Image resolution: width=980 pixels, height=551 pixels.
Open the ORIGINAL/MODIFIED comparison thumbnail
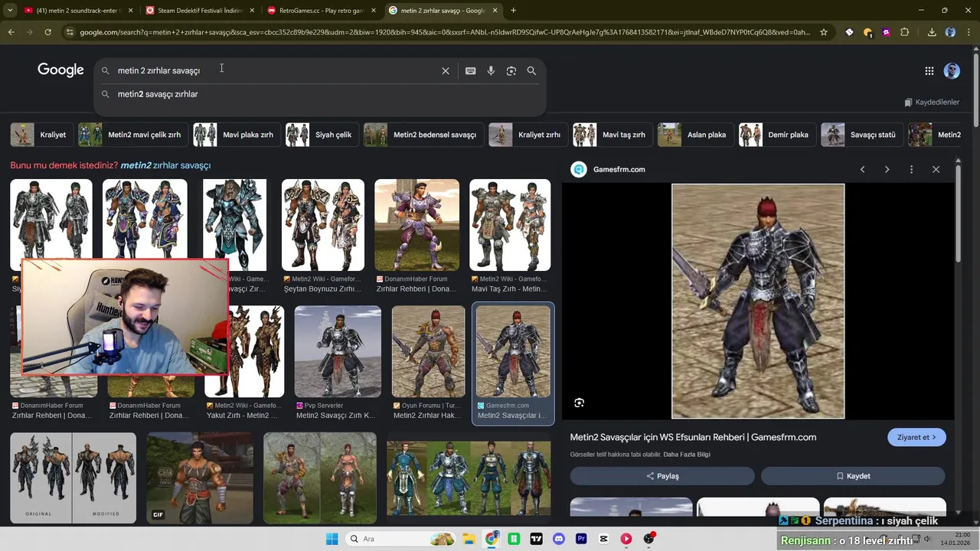point(73,478)
